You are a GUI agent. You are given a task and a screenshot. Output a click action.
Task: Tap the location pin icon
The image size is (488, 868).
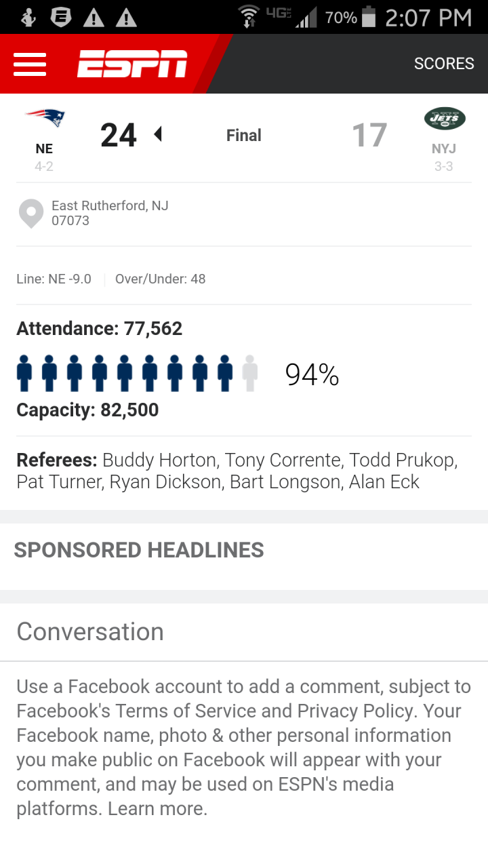click(x=31, y=214)
